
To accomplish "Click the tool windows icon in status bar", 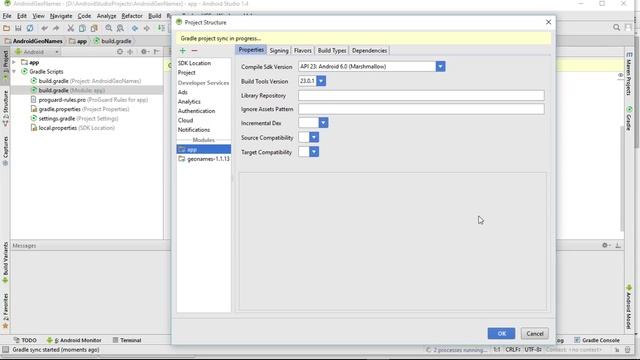I will point(5,350).
